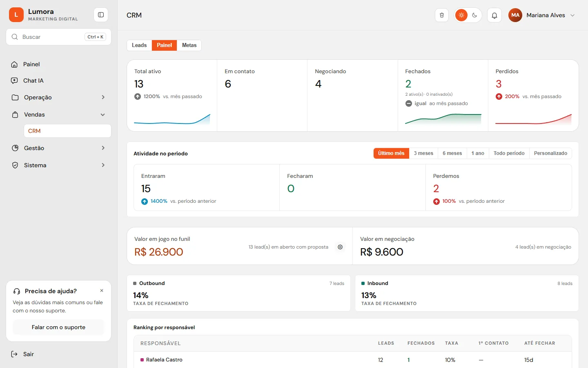Open the CRM sidebar item
Screen dimensions: 588x368
point(68,131)
